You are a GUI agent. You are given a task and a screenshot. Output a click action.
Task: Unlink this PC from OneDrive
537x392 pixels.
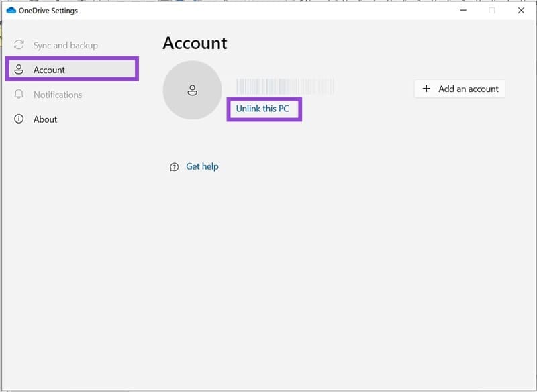point(264,109)
